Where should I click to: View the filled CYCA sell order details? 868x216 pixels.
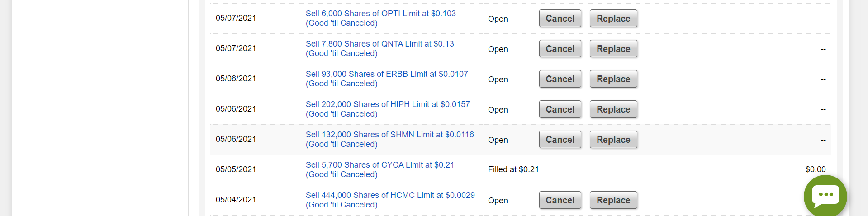click(x=379, y=165)
